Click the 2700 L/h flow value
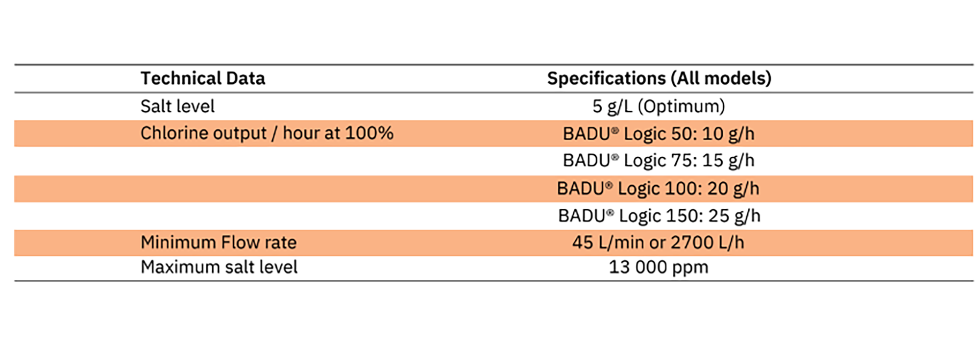 pos(707,243)
